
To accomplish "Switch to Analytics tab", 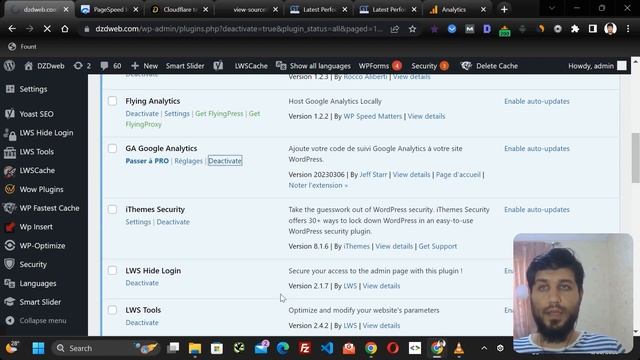I will 456,9.
